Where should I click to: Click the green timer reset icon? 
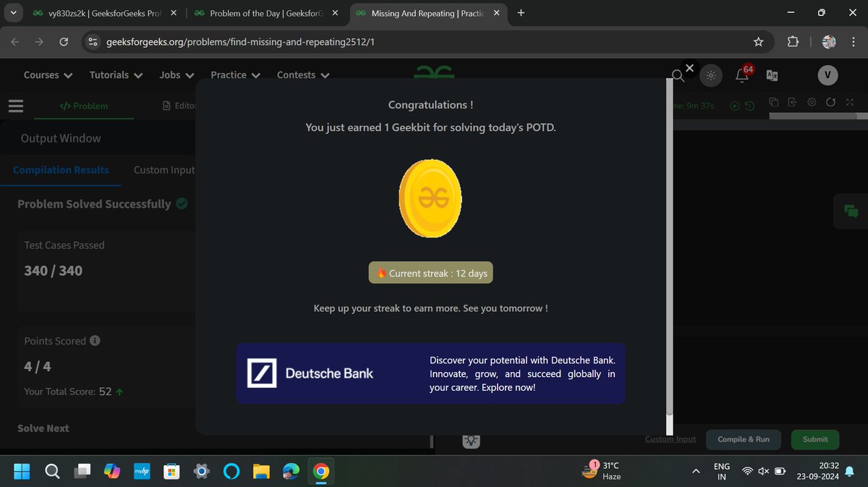[x=749, y=106]
